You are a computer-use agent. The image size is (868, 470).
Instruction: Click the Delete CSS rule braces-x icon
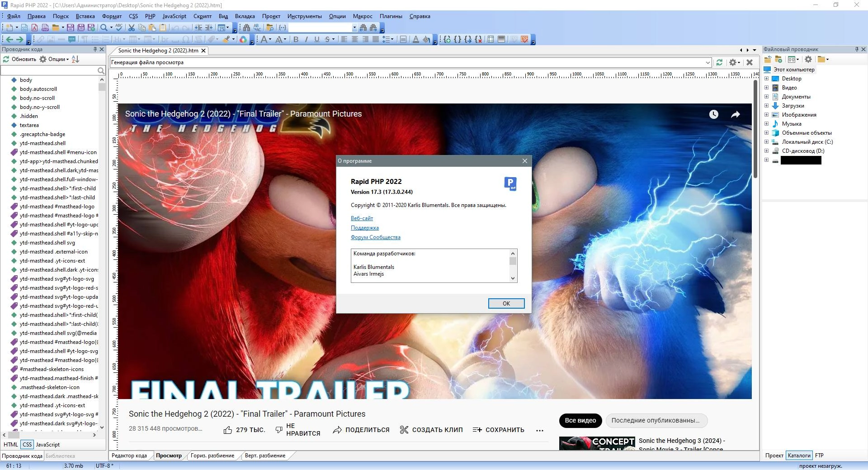point(479,39)
